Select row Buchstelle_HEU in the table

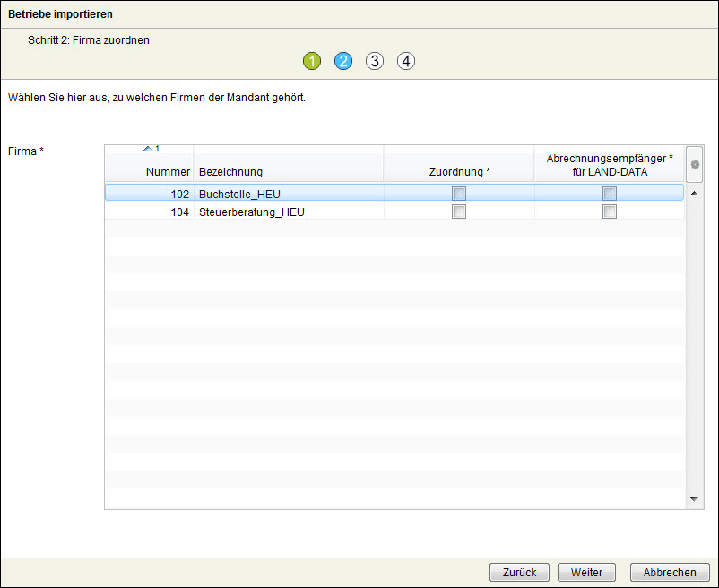(x=240, y=194)
